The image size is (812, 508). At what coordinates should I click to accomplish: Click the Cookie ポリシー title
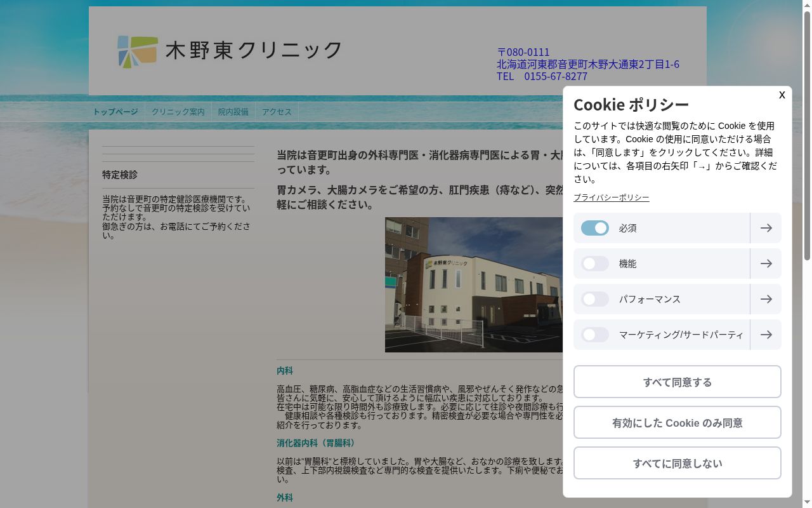click(x=631, y=104)
